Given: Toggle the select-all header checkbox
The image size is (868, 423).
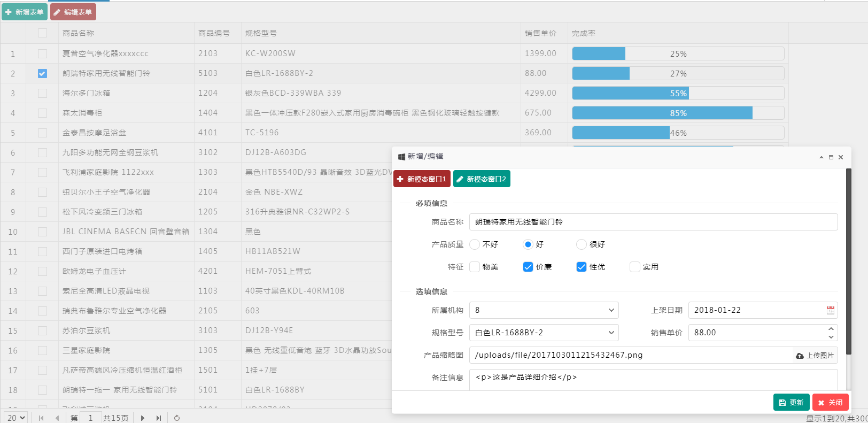Looking at the screenshot, I should (x=42, y=33).
